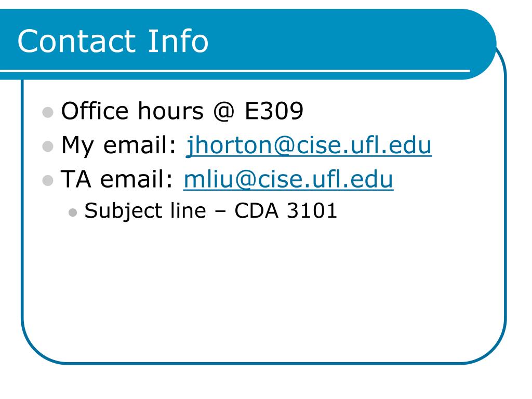Image resolution: width=532 pixels, height=399 pixels.
Task: Click the white line under the title
Action: [x=235, y=71]
